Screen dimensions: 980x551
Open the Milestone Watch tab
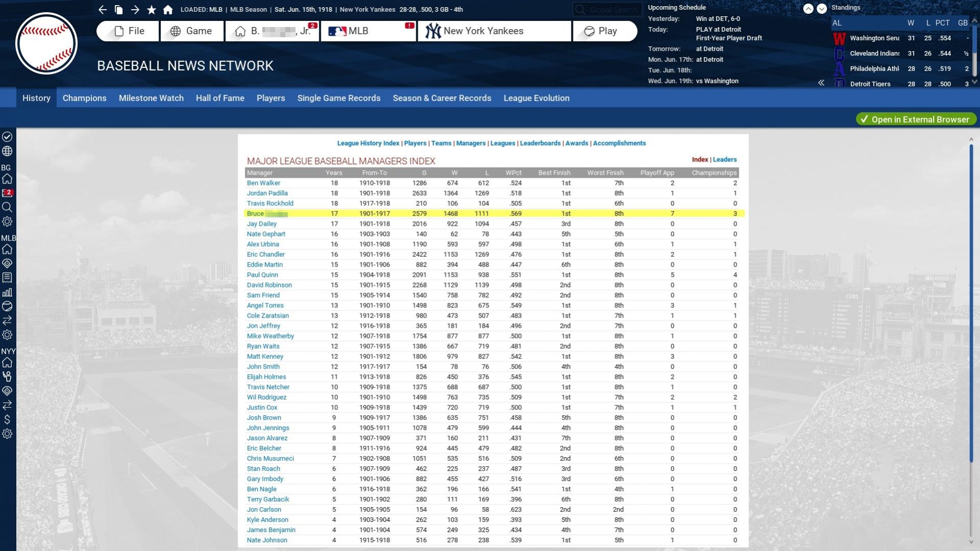pyautogui.click(x=151, y=98)
